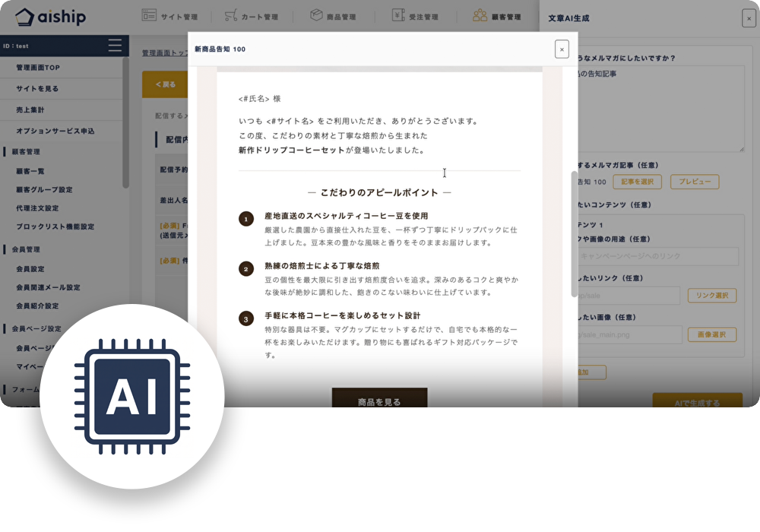Open the サイト管理 top menu
The width and height of the screenshot is (760, 532).
(x=169, y=17)
